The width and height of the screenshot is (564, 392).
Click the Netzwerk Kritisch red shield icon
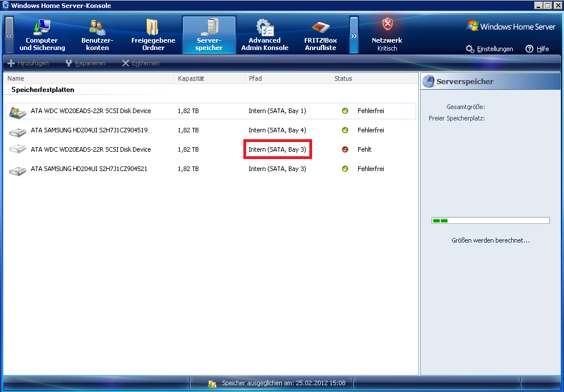[387, 24]
